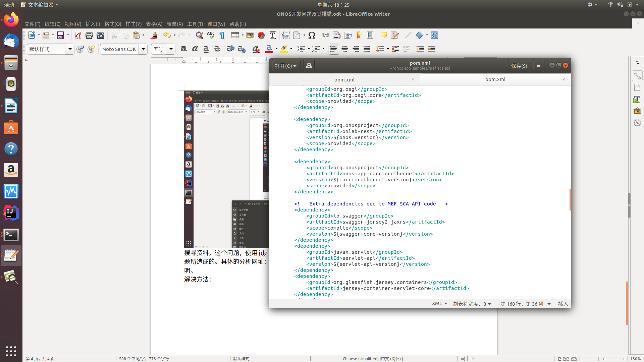Open the Navigator compass in the sidebar
This screenshot has height=362, width=644.
coord(637,123)
